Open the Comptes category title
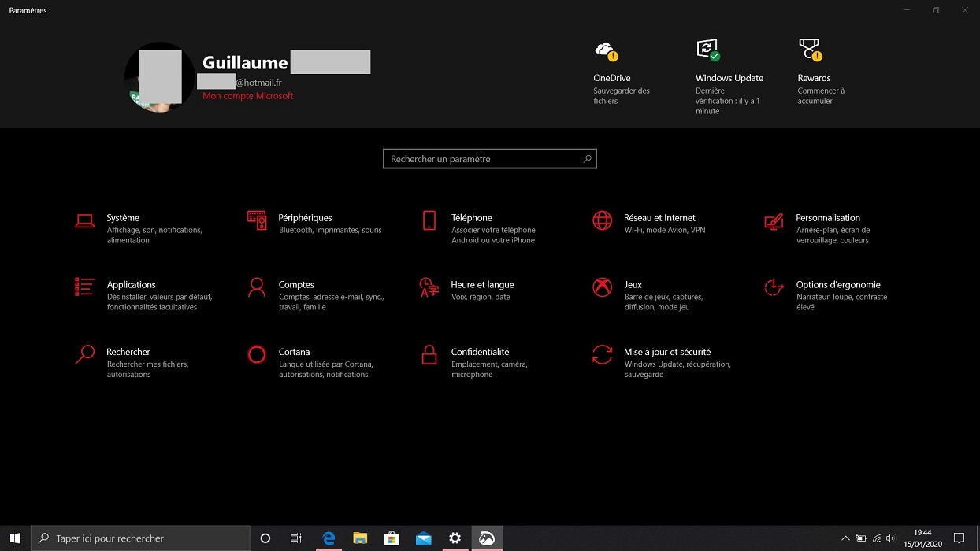The image size is (980, 551). click(x=296, y=285)
